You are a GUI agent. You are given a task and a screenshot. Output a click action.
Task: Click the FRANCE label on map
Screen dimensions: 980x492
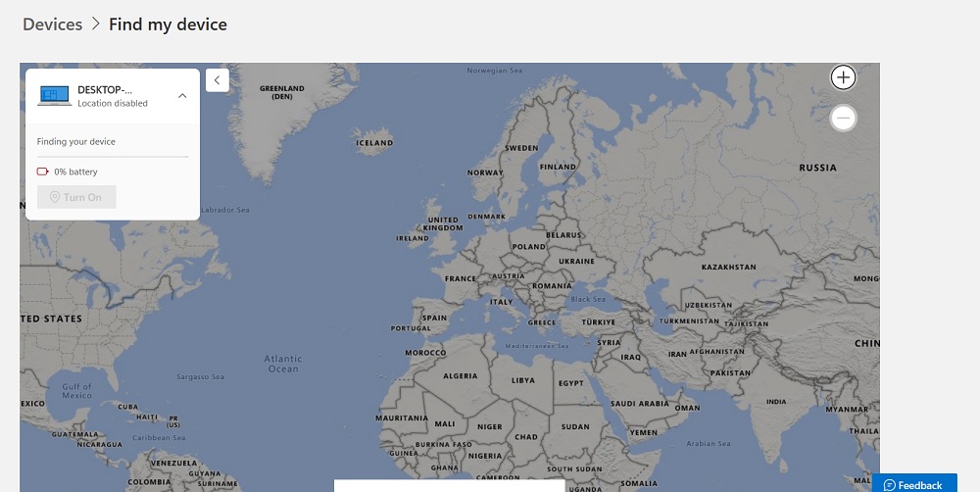(x=461, y=278)
